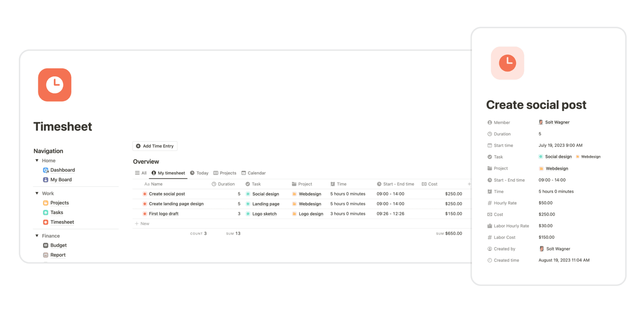Click the Dashboard page icon in sidebar
Image resolution: width=644 pixels, height=312 pixels.
tap(46, 170)
